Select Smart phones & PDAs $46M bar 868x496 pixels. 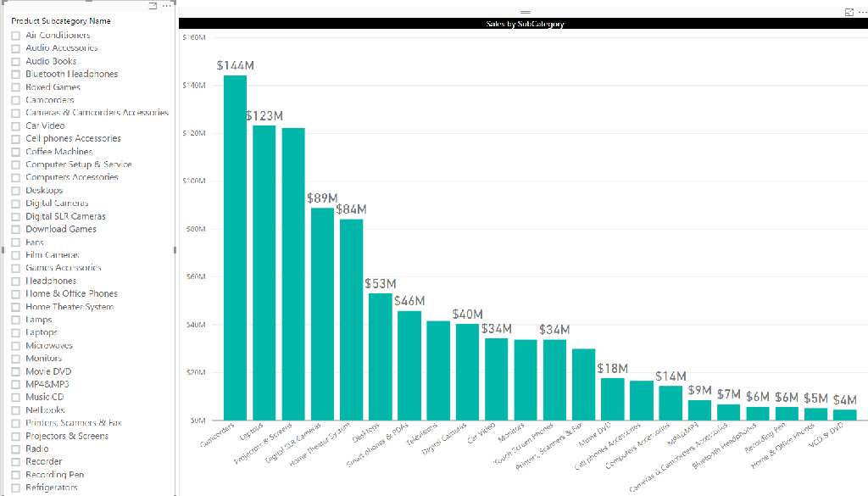(409, 365)
